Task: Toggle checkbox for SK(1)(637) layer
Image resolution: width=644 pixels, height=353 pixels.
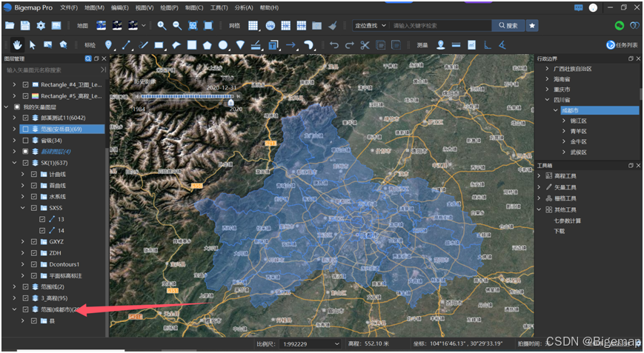Action: (x=25, y=163)
